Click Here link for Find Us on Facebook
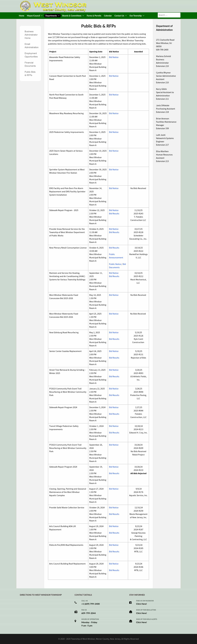197x644 pixels. pyautogui.click(x=141, y=604)
